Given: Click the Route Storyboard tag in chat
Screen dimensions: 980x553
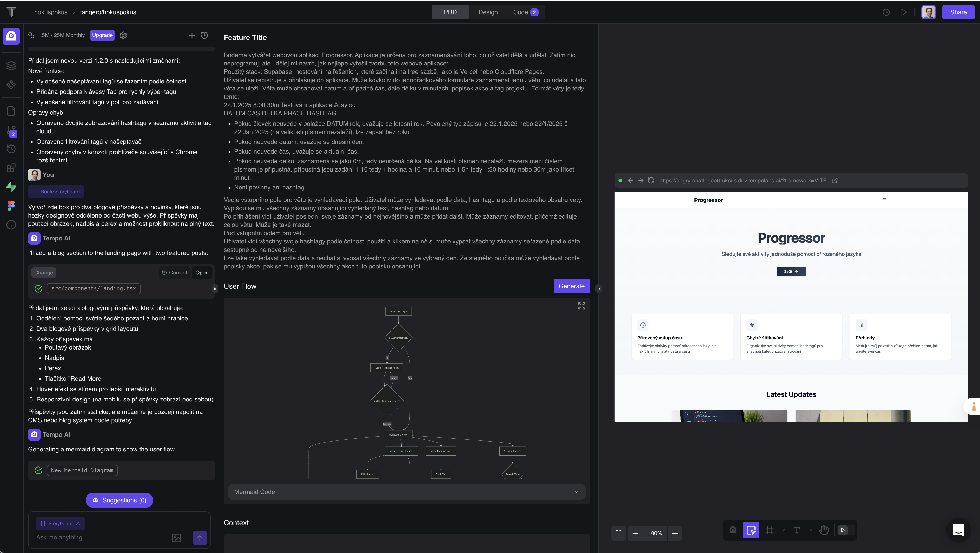Looking at the screenshot, I should 56,192.
